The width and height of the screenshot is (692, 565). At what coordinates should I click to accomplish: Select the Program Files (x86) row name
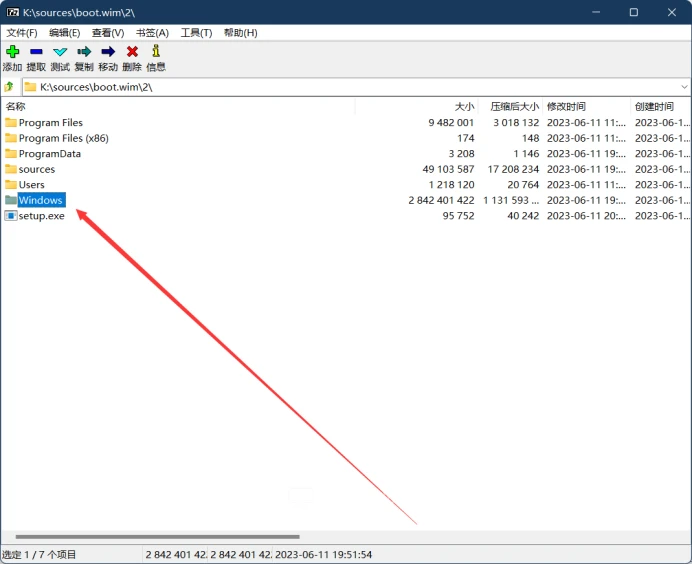[64, 138]
